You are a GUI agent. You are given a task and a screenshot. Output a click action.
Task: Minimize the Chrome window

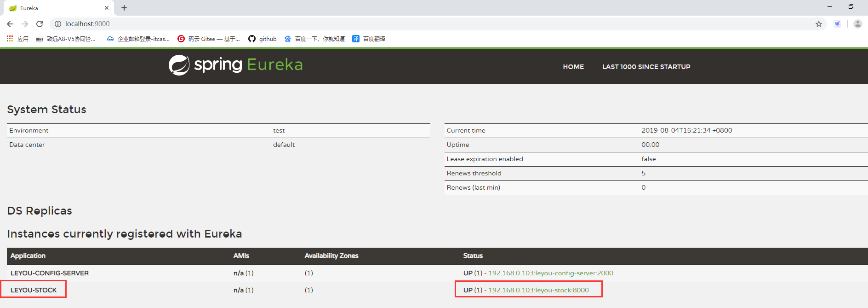pyautogui.click(x=830, y=6)
